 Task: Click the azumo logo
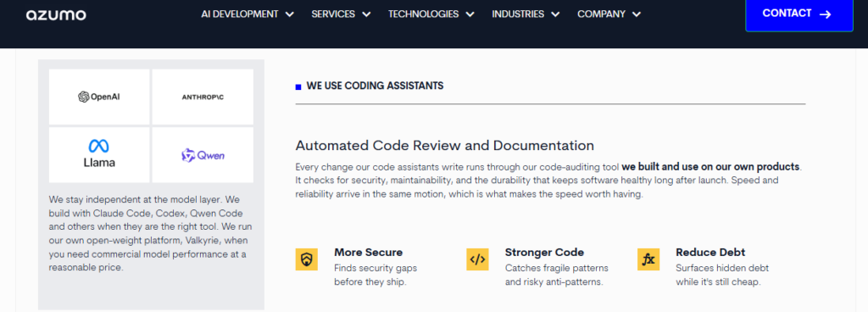coord(56,15)
